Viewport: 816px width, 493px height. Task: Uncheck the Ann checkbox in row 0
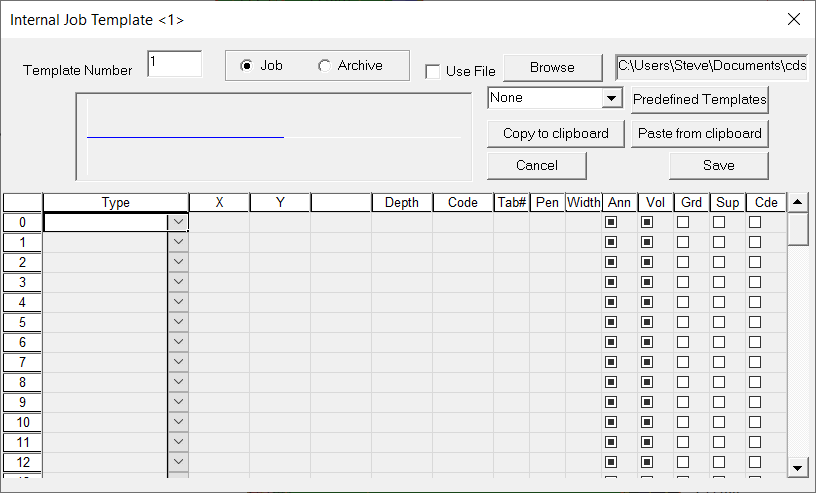(x=611, y=222)
